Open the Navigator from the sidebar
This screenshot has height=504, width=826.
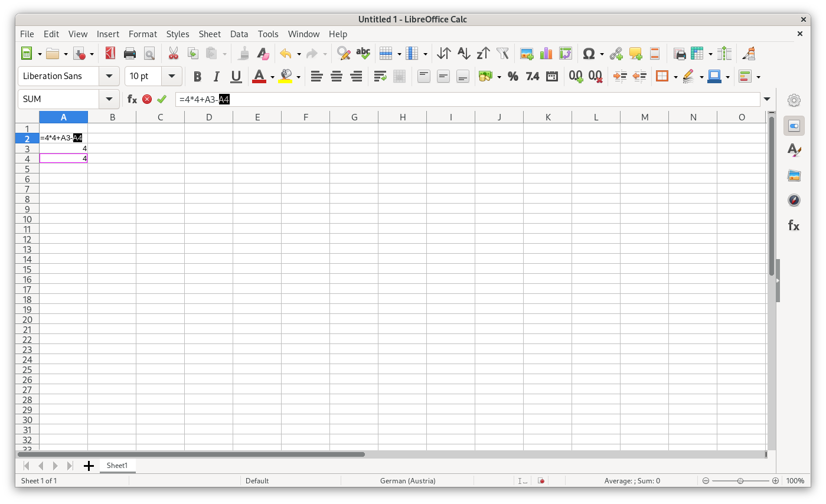[794, 200]
